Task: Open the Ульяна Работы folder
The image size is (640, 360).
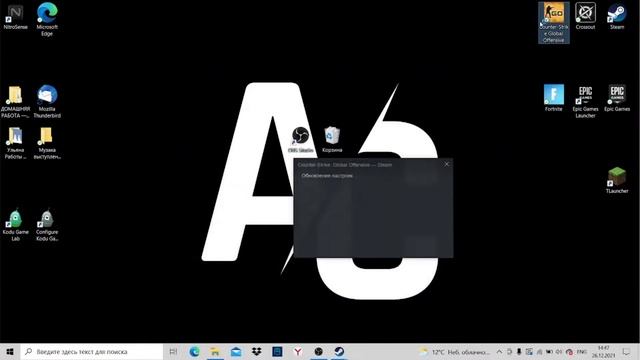Action: click(x=15, y=143)
